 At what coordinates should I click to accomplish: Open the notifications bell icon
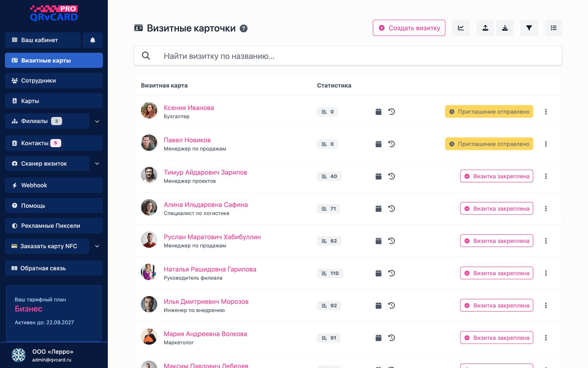(x=93, y=40)
